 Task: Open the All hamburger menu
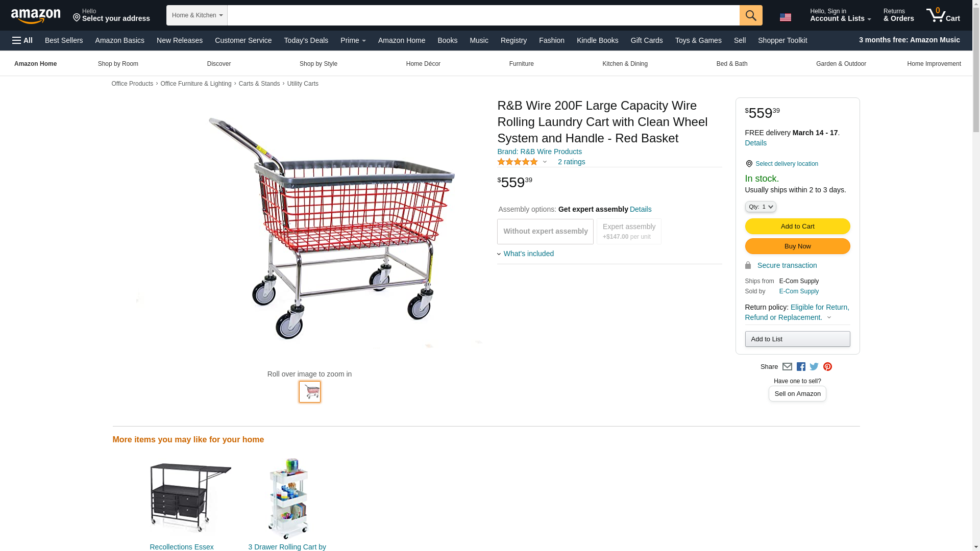[x=22, y=40]
